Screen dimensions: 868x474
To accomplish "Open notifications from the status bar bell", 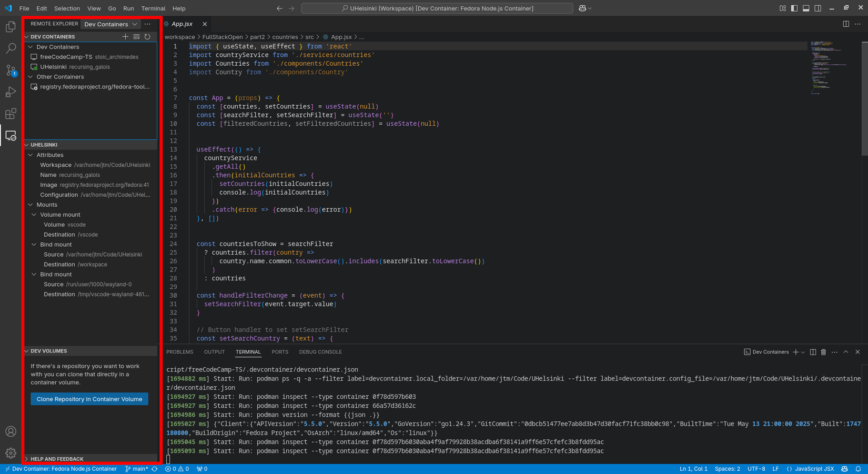I will (859, 469).
